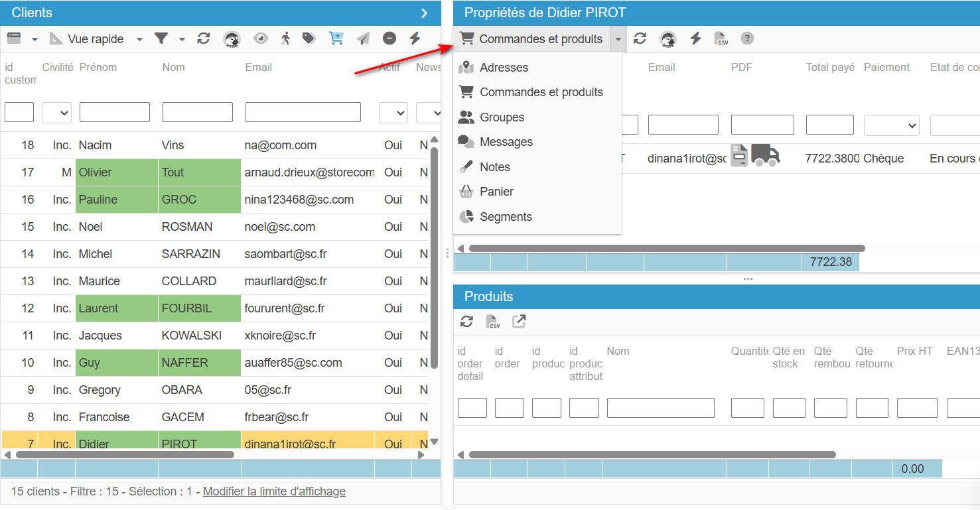The width and height of the screenshot is (980, 510).
Task: Click the add-to-cart icon in Clients toolbar
Action: pyautogui.click(x=336, y=38)
